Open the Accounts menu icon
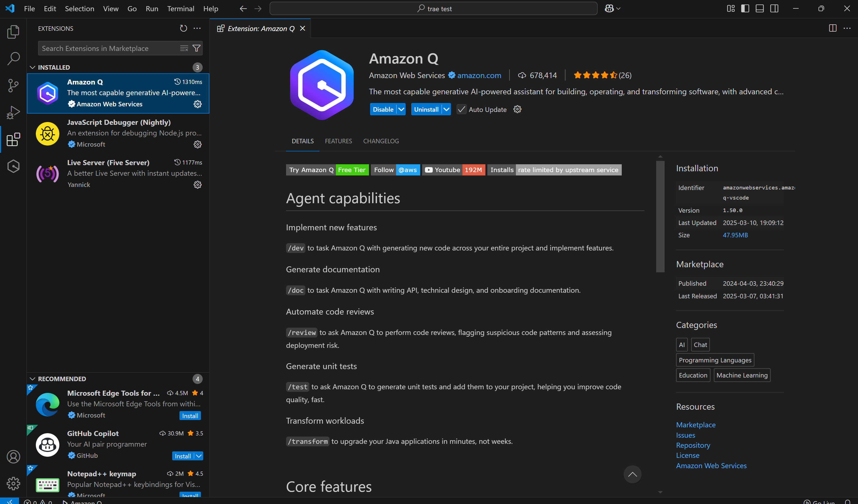This screenshot has height=504, width=858. click(x=13, y=457)
